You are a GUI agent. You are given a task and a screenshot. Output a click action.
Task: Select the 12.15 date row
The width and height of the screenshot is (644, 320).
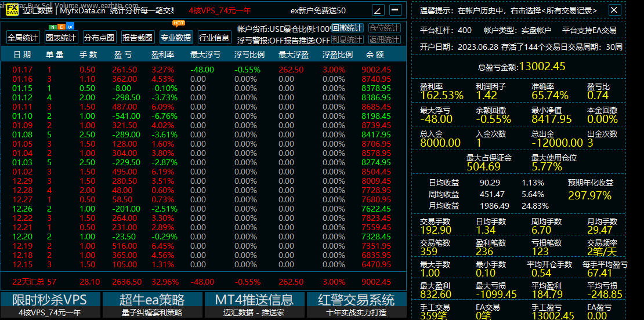[22, 264]
